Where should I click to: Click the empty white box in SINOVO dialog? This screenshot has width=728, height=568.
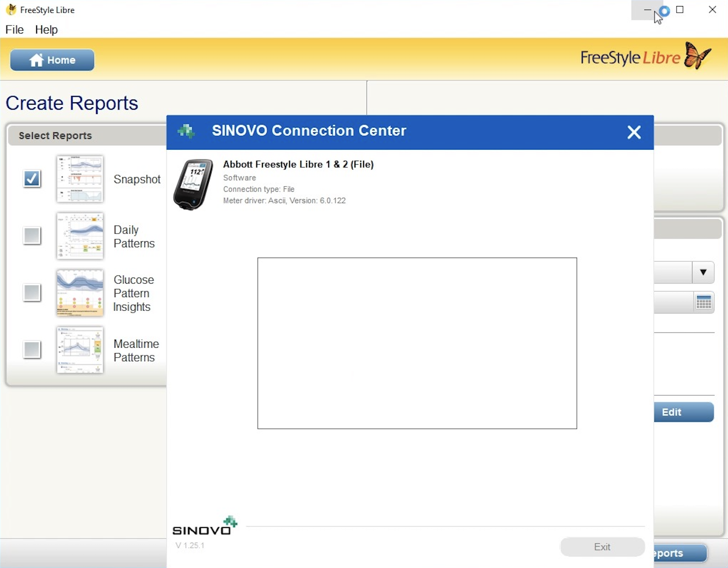417,343
